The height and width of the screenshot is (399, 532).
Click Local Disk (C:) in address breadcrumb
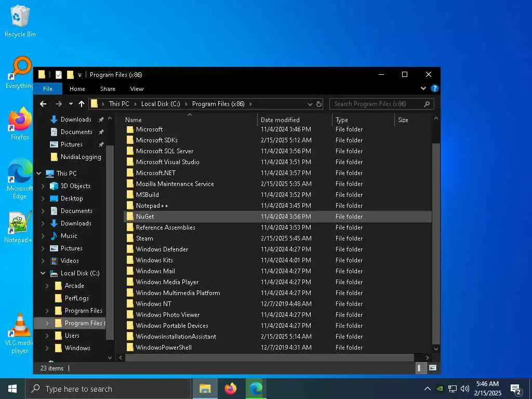[x=161, y=104]
